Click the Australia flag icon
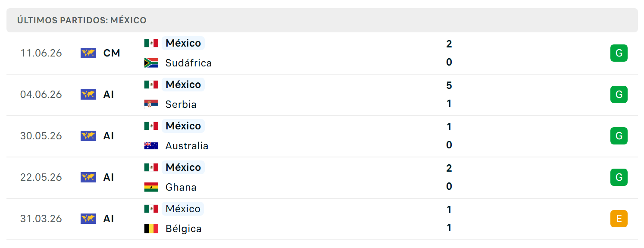This screenshot has height=248, width=644. tap(151, 146)
